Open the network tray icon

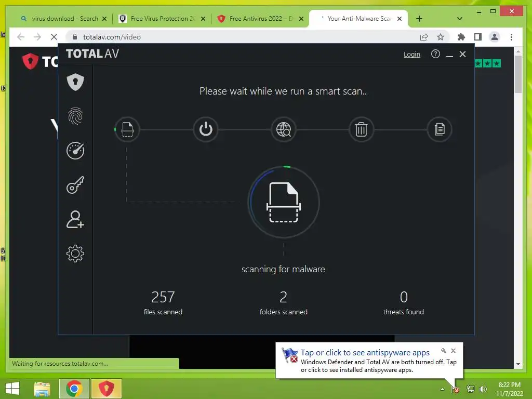pyautogui.click(x=470, y=389)
